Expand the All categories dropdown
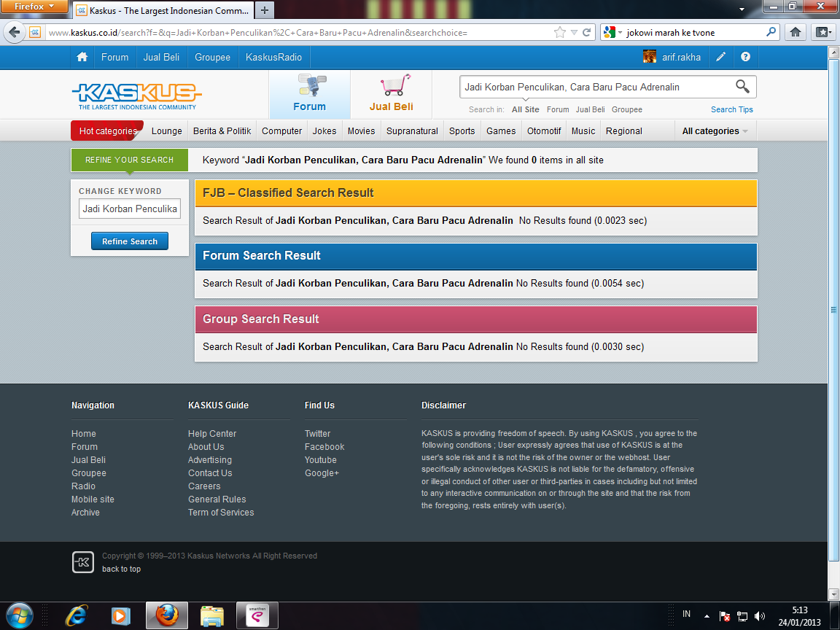 point(715,131)
